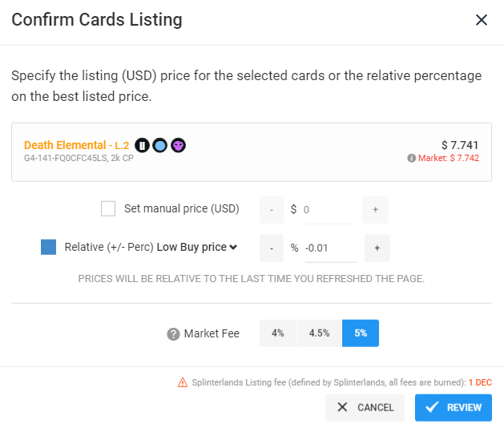Click the blue circle rarity icon
The width and height of the screenshot is (504, 428).
tap(160, 145)
